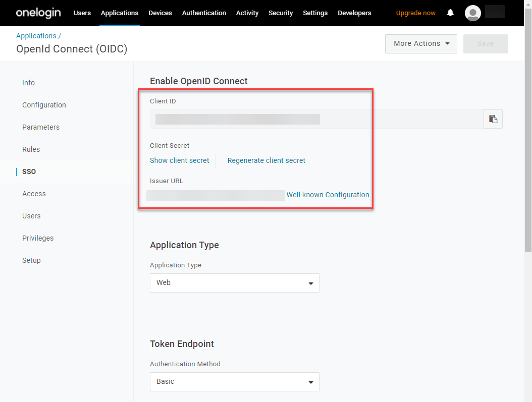Go back via Applications breadcrumb
This screenshot has height=402, width=532.
point(36,36)
